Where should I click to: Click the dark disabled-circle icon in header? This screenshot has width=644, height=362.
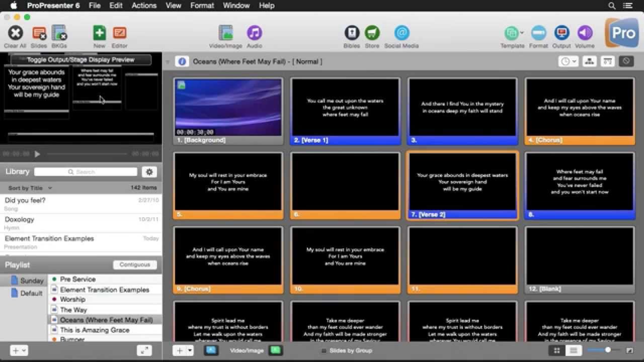[626, 61]
